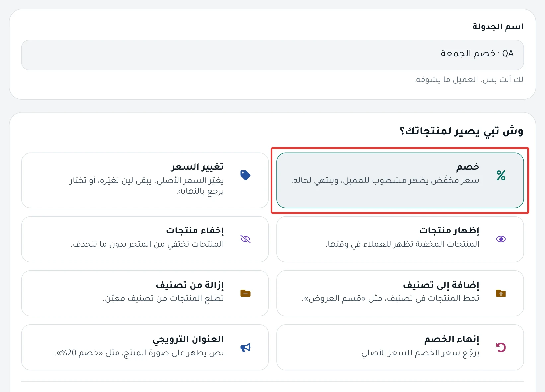Viewport: 545px width, 392px height.
Task: Click the purple eye icon beside إظهار منتجات
Action: (x=501, y=239)
